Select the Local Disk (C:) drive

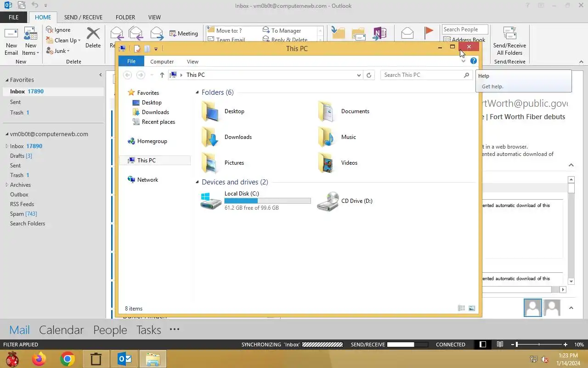256,201
